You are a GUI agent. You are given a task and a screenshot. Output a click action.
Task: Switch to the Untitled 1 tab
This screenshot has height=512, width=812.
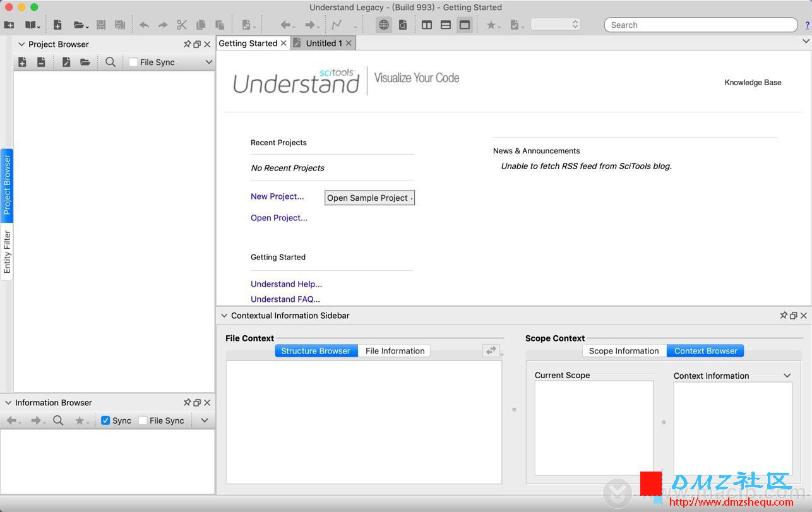click(x=324, y=44)
